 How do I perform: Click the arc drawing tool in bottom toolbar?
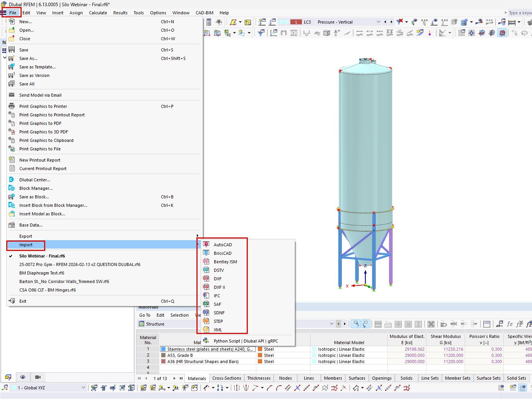279,388
